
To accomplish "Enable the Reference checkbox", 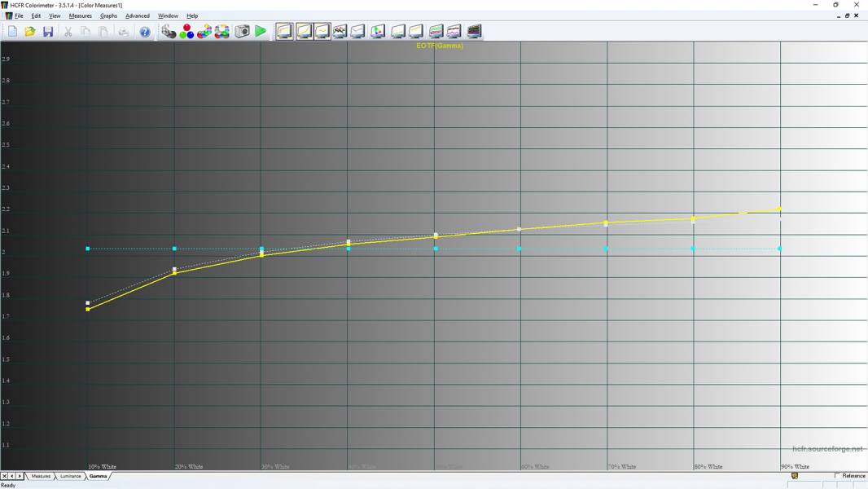I will click(837, 476).
